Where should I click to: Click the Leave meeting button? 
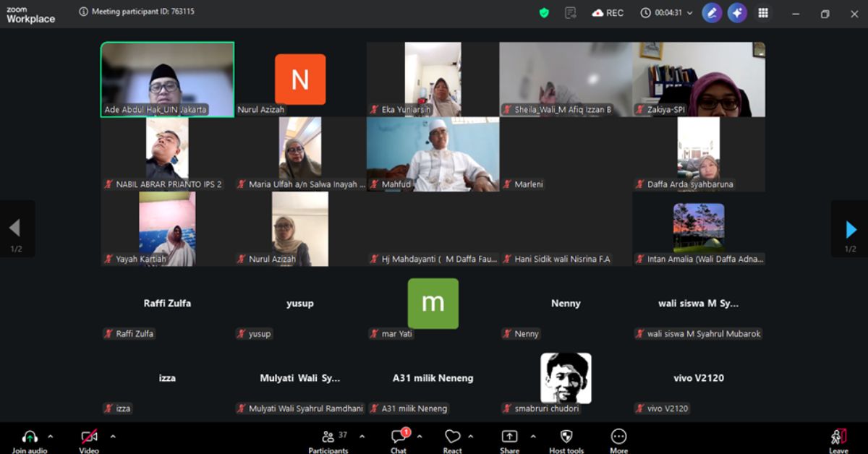tap(838, 438)
